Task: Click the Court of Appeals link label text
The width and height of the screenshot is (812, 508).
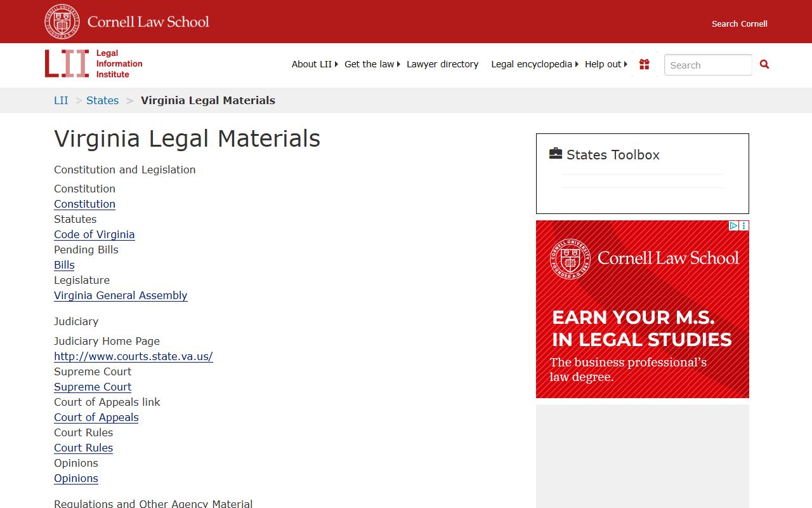Action: coord(107,402)
